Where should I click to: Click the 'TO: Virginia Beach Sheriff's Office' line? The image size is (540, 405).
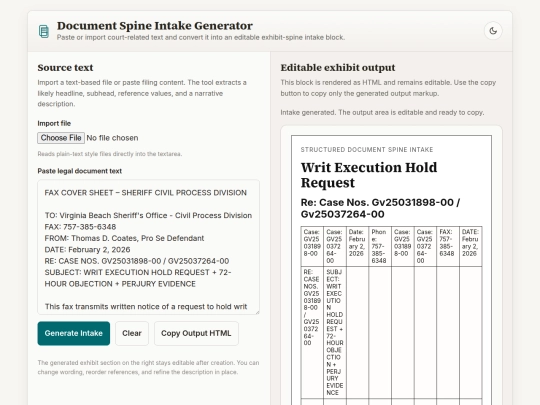click(x=148, y=215)
